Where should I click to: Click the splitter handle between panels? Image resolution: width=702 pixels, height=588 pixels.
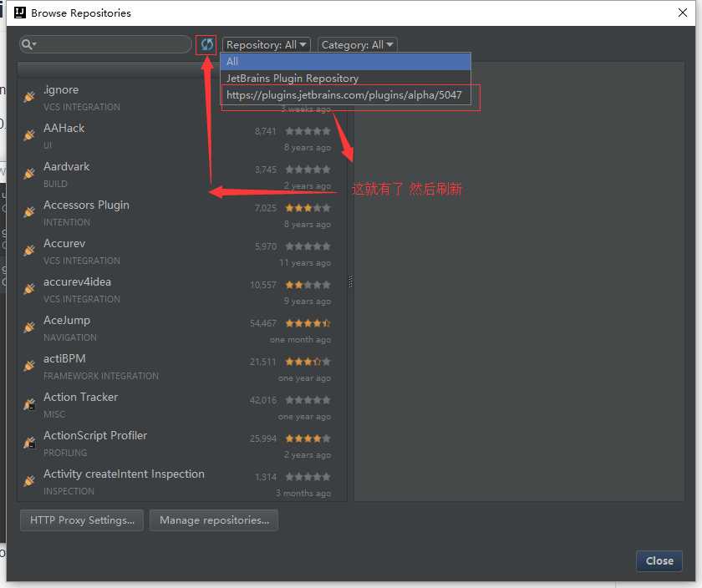pos(350,281)
